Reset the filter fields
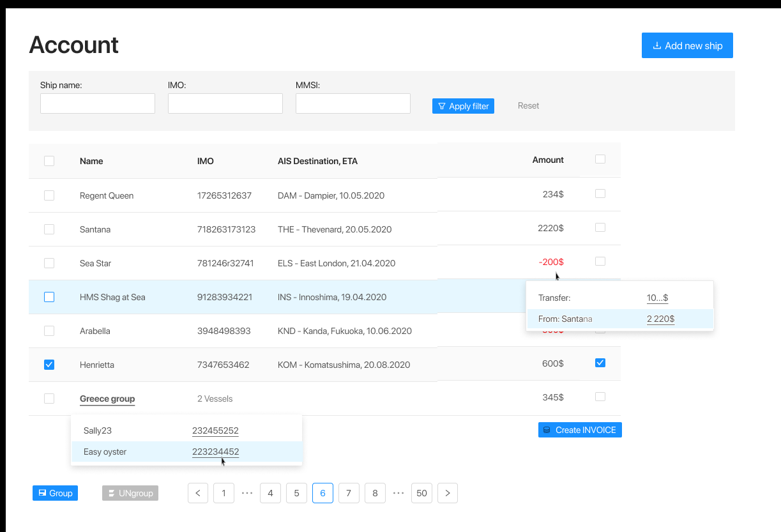This screenshot has width=781, height=532. pyautogui.click(x=528, y=106)
